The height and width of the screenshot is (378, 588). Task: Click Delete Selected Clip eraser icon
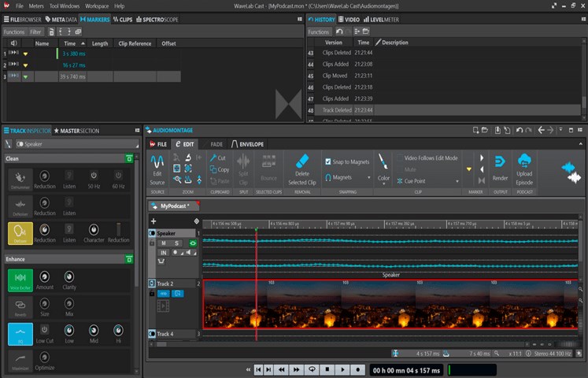[301, 161]
